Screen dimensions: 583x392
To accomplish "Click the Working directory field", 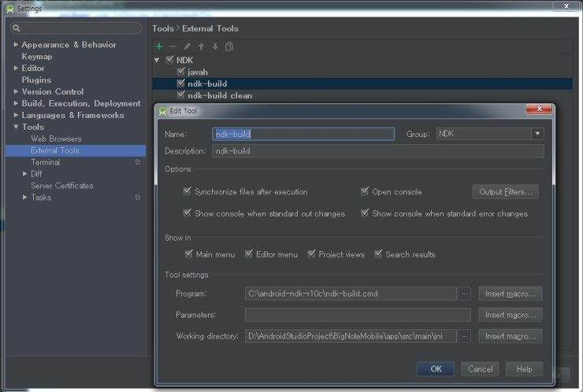I will 351,336.
